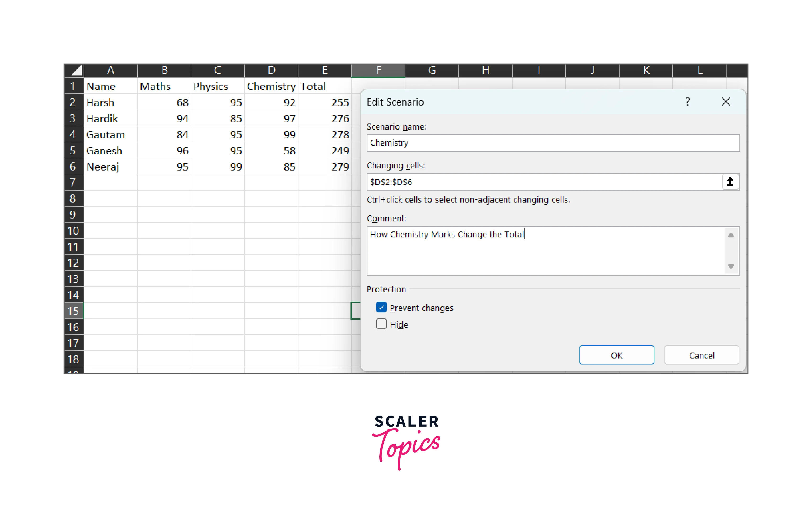Select row 7 header
Viewport: 812px width, 514px height.
tap(73, 182)
